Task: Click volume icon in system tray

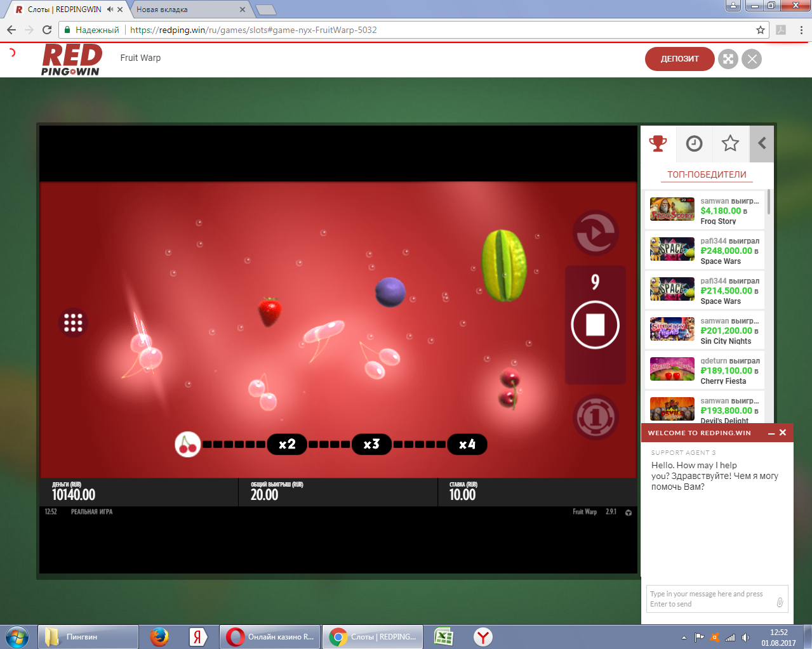Action: click(x=745, y=638)
